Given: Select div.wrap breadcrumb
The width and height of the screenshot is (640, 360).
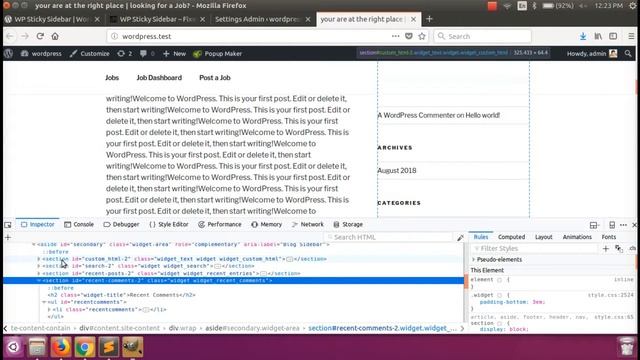Looking at the screenshot, I should click(x=182, y=329).
